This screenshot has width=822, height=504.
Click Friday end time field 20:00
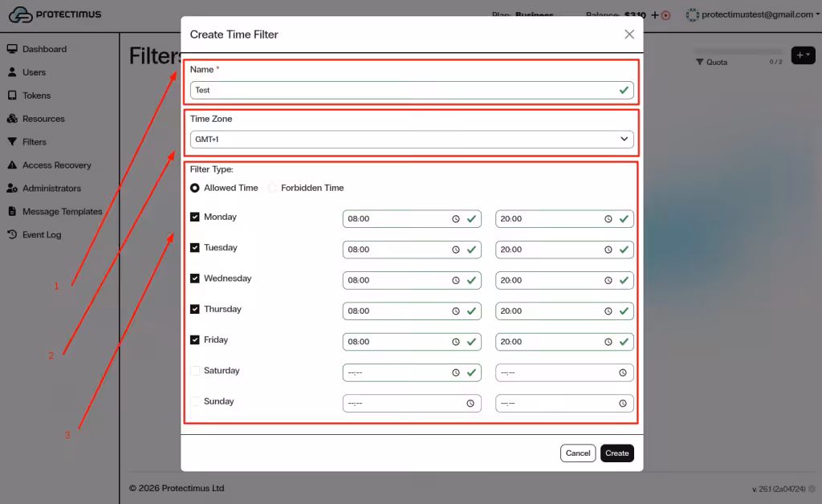point(564,342)
